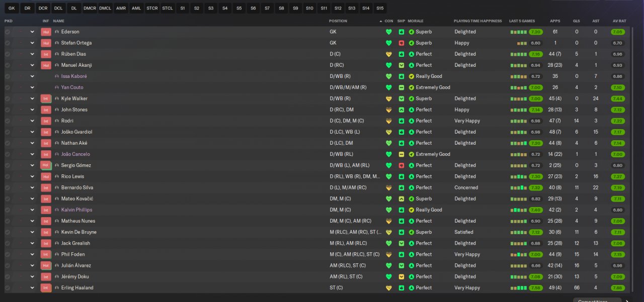
Task: Click Joško Gvardiol's condition heart icon
Action: pyautogui.click(x=388, y=132)
